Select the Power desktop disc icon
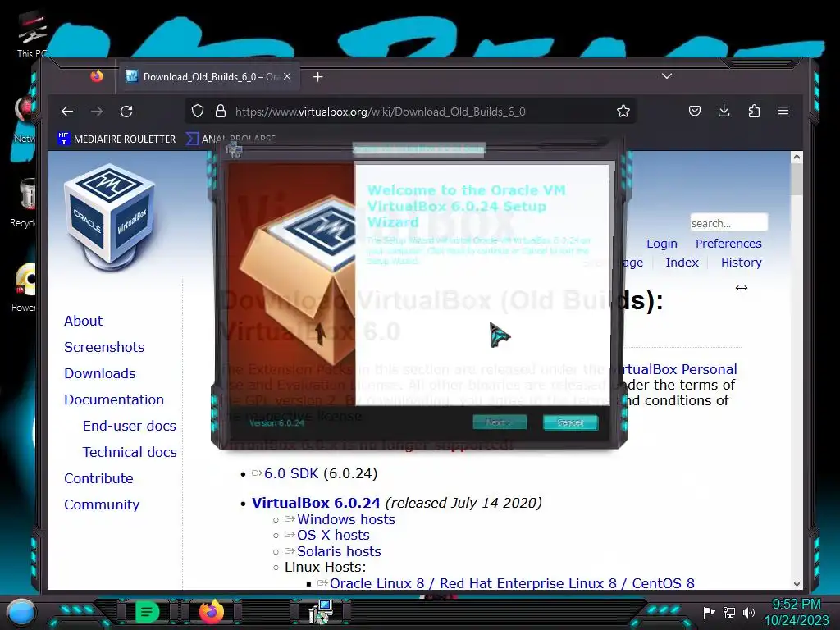 (x=24, y=288)
